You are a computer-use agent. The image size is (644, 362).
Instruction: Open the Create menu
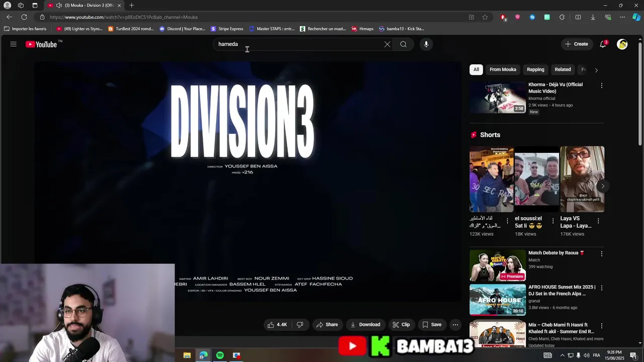point(576,44)
